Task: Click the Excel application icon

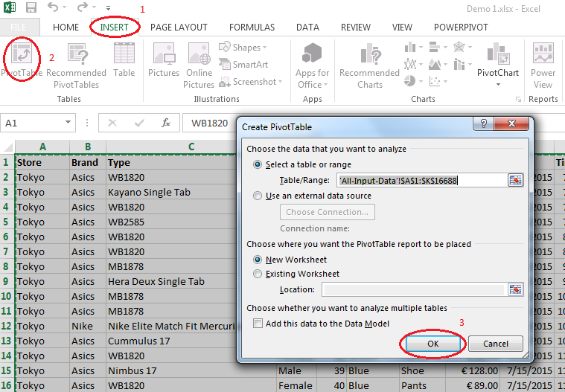Action: 10,7
